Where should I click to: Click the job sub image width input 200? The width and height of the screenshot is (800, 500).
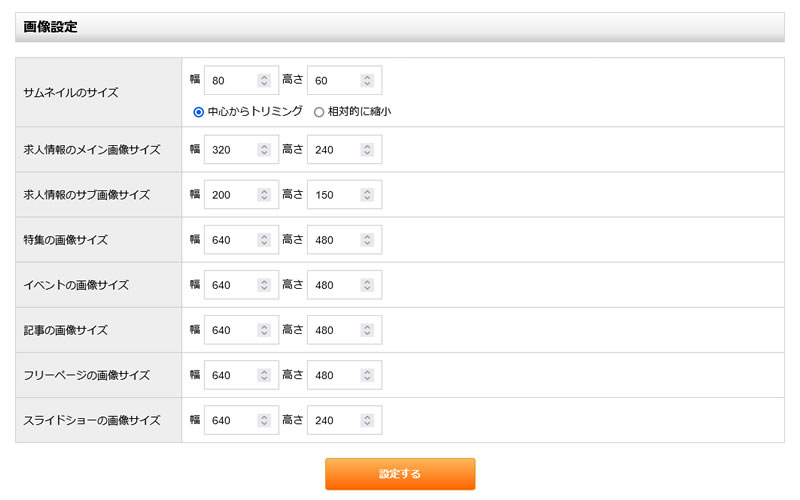pos(231,195)
